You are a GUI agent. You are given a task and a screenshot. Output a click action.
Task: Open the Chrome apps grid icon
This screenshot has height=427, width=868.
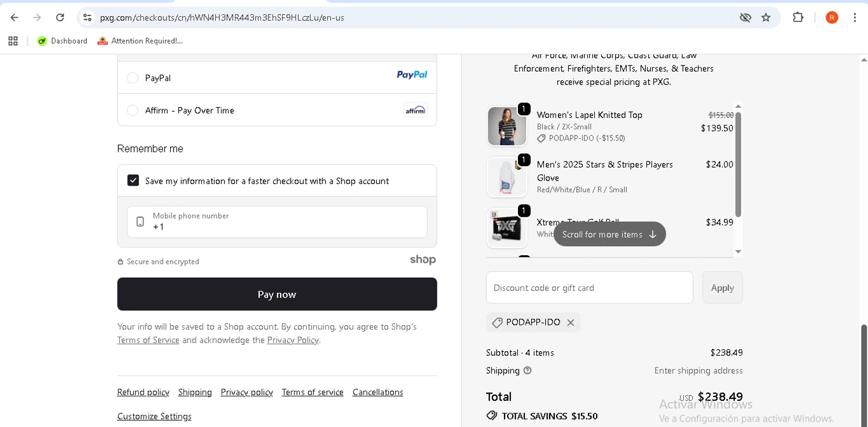click(13, 41)
